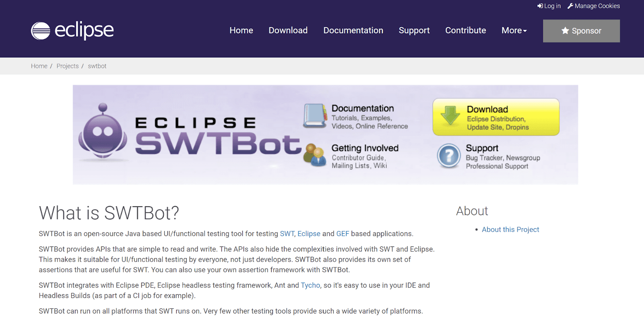Click 'Mailing Lists, Wiki' text in banner

click(359, 166)
